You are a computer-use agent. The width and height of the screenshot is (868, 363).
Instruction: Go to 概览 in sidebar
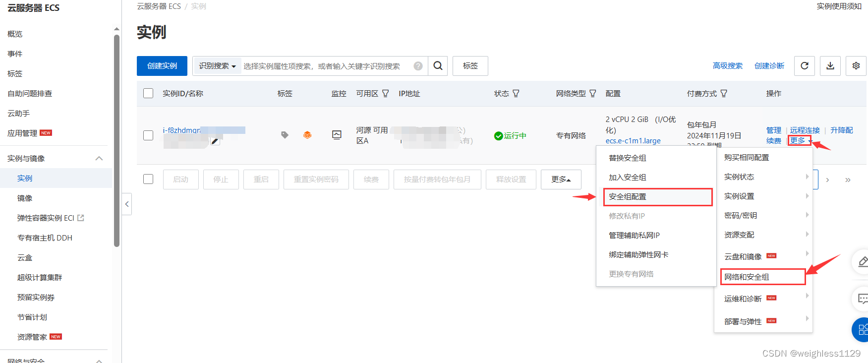pyautogui.click(x=15, y=34)
